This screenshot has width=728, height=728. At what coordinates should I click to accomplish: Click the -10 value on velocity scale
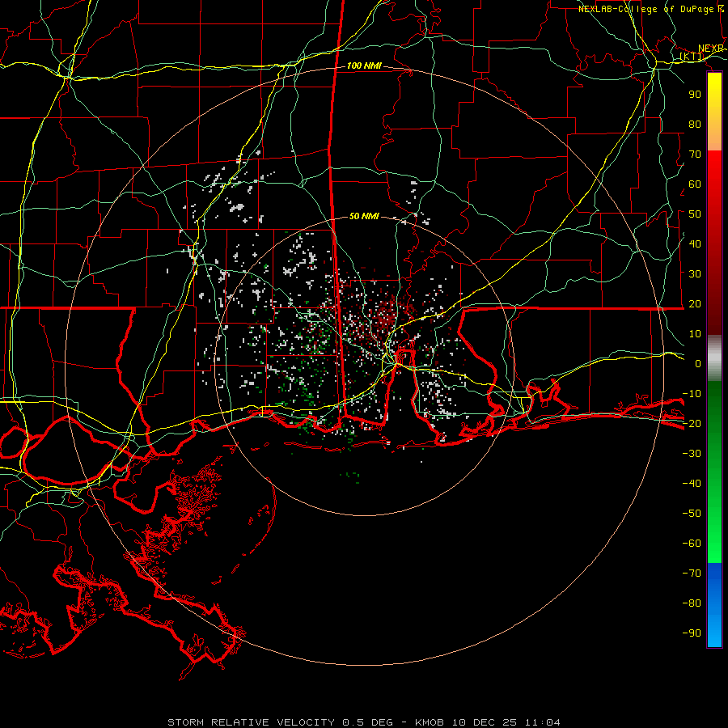692,394
